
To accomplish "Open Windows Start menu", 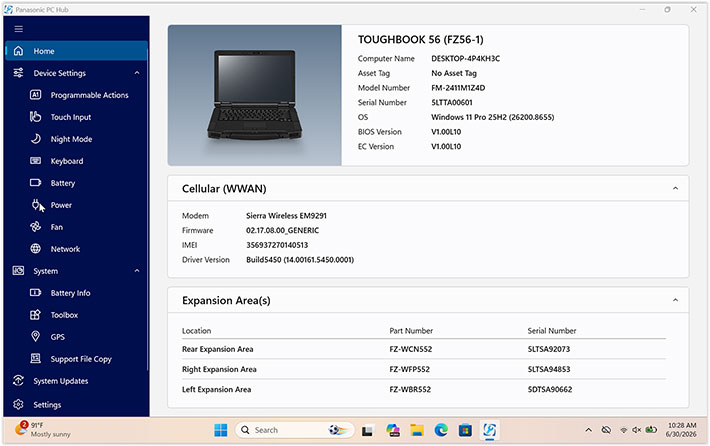I will (221, 430).
